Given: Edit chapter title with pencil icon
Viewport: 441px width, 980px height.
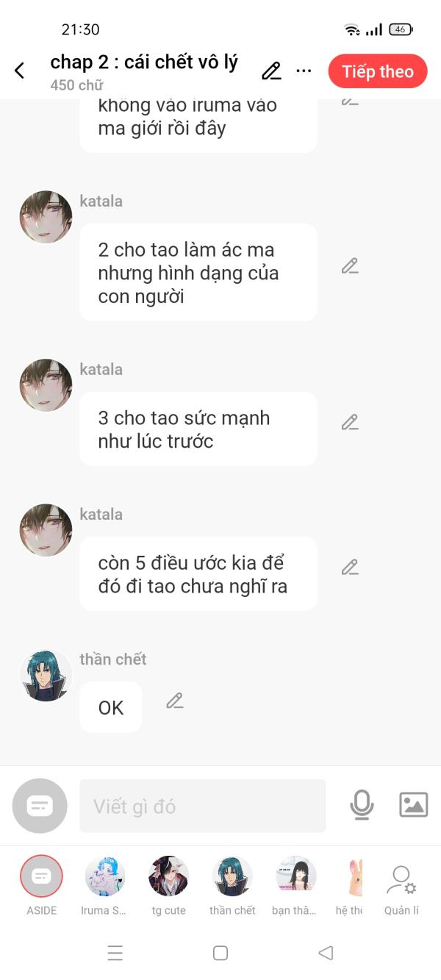Looking at the screenshot, I should [271, 71].
